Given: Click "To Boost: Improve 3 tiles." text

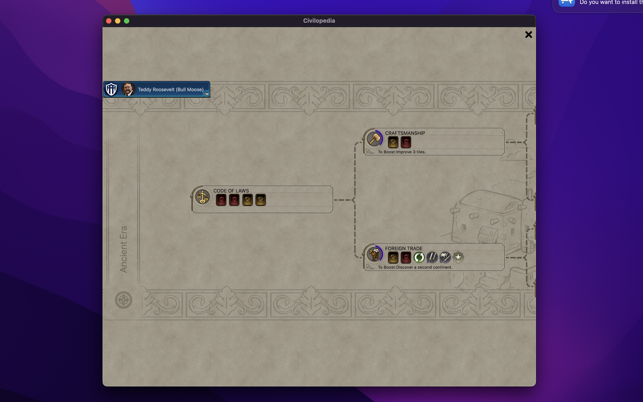Looking at the screenshot, I should pos(402,152).
